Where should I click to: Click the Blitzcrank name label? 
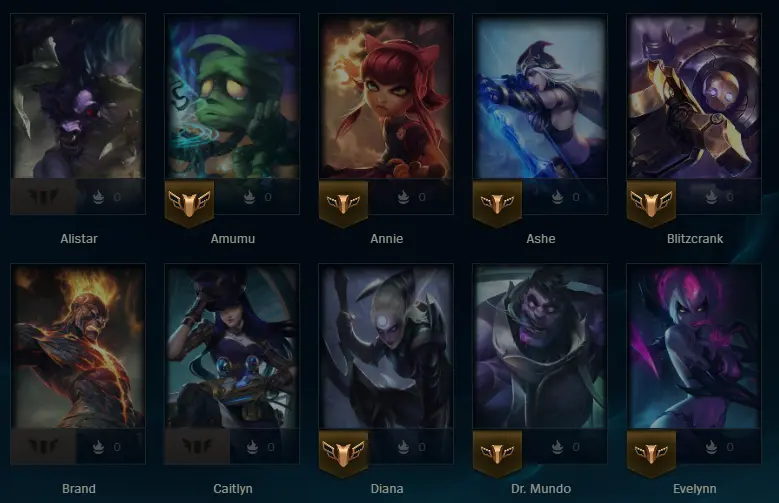pos(695,239)
